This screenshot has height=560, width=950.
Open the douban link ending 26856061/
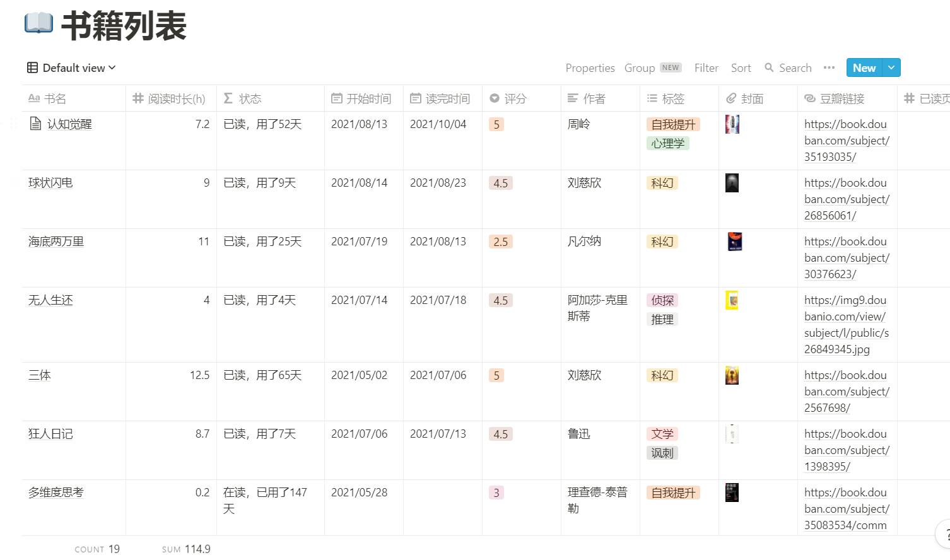coord(847,199)
